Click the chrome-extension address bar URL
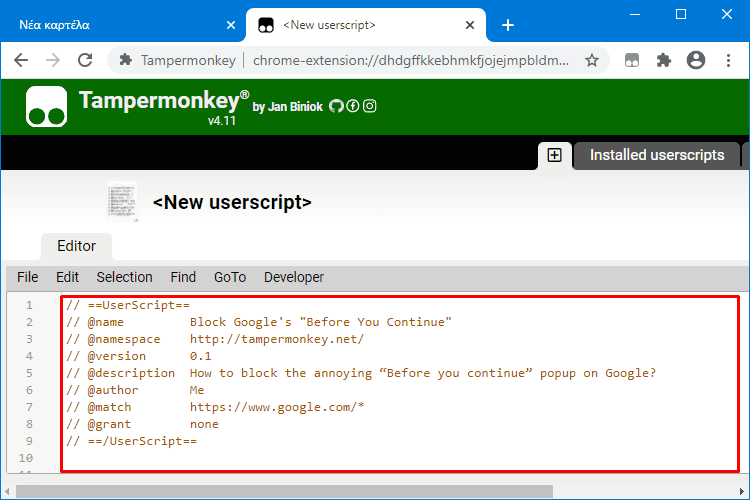 point(410,60)
